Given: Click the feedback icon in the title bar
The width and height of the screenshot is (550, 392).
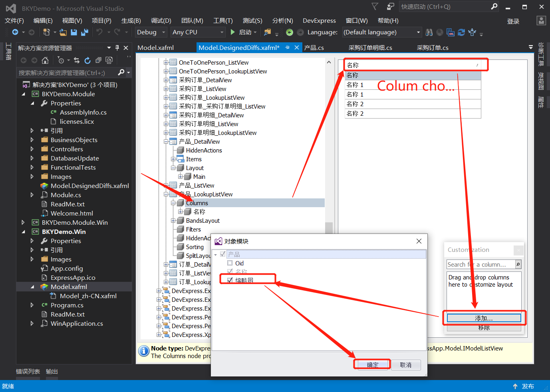Looking at the screenshot, I should [390, 6].
